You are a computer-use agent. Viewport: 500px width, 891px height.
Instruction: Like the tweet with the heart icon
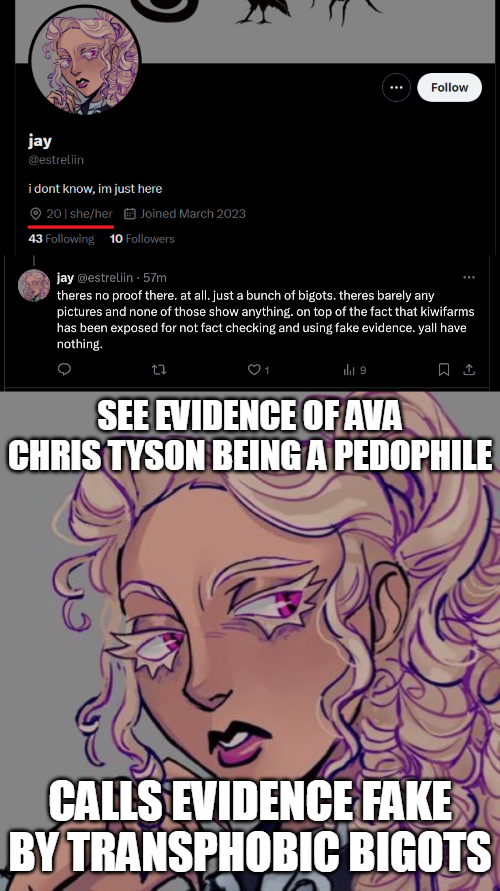point(254,370)
